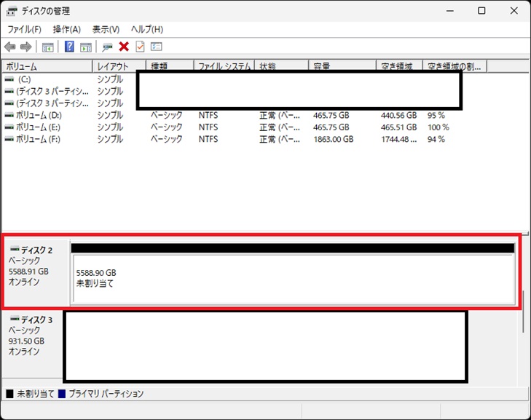Open the 表示(V) menu
Screen dimensions: 531x420
click(106, 29)
